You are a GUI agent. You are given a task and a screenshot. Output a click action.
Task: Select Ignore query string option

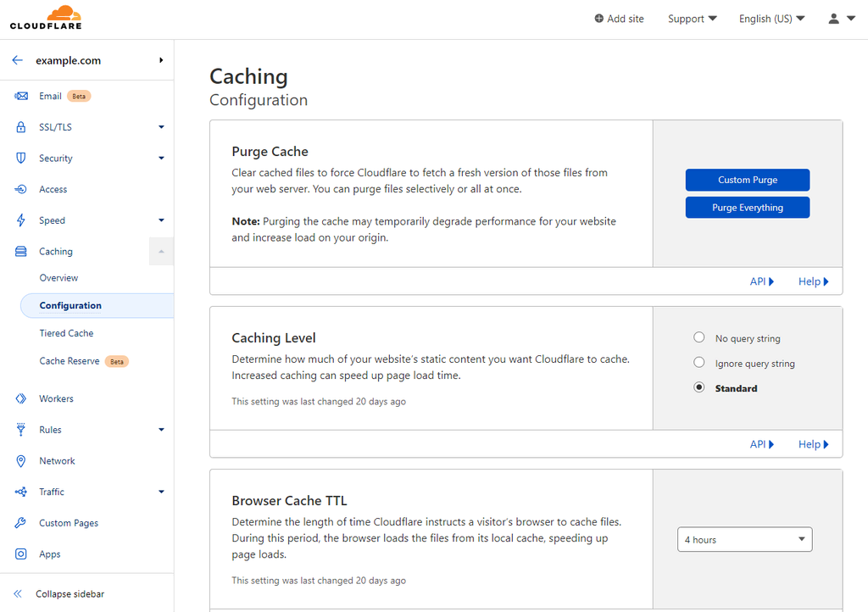699,363
